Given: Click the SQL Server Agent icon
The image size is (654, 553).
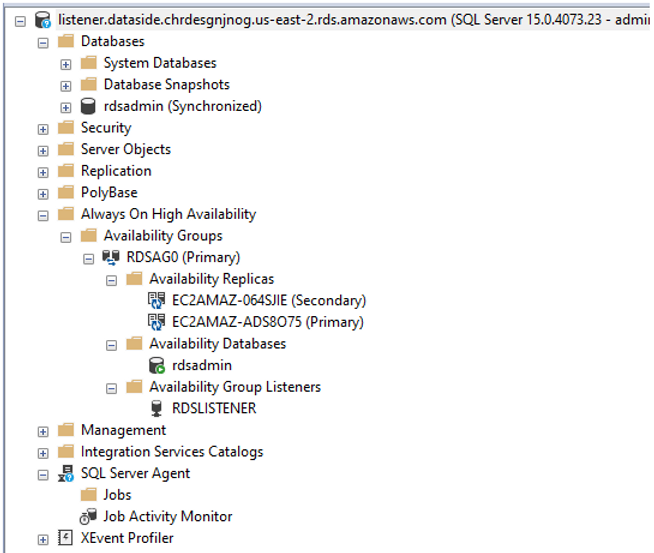Looking at the screenshot, I should click(66, 473).
